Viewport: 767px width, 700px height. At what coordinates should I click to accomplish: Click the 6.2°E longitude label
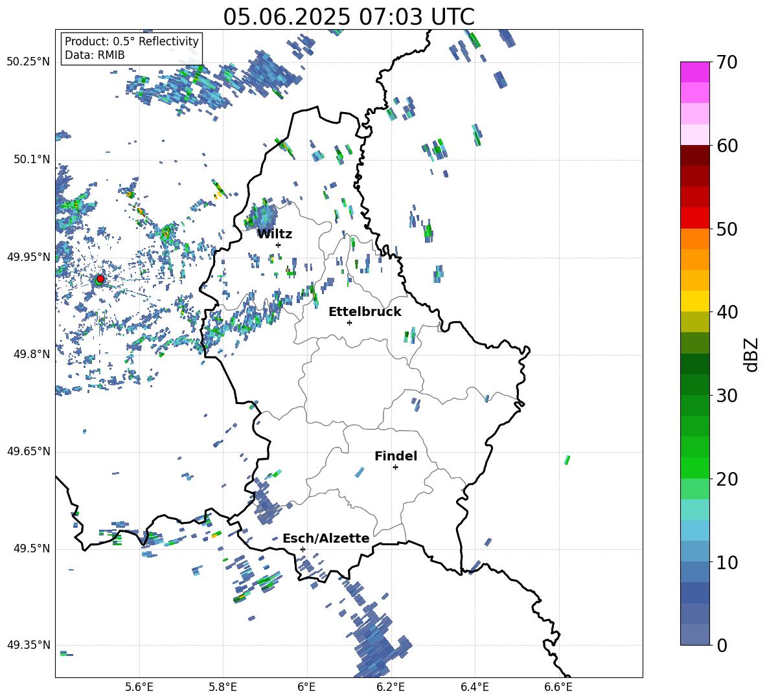391,687
